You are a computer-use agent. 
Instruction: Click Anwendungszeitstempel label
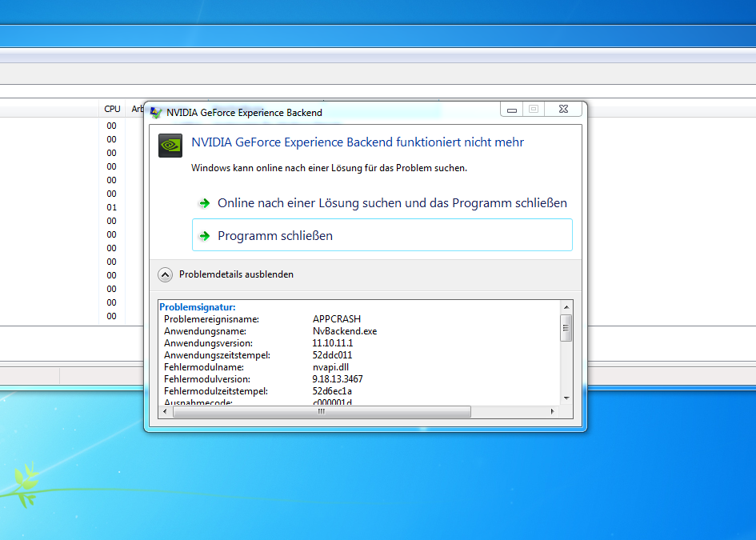click(x=217, y=355)
